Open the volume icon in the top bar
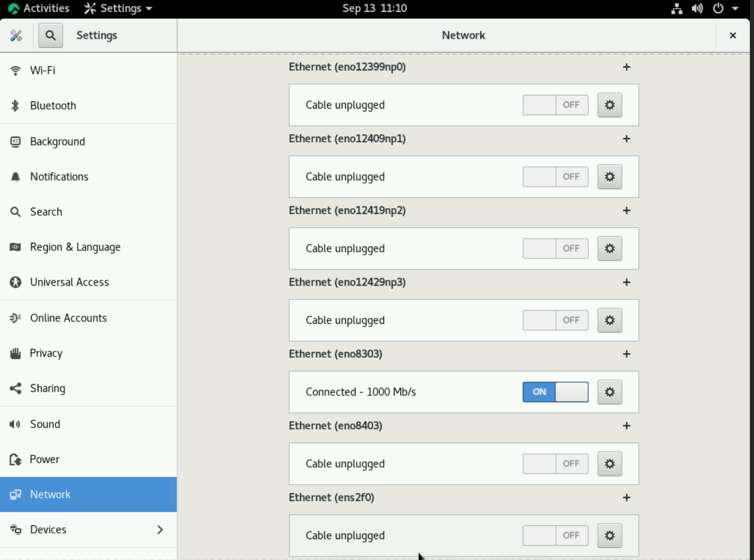Image resolution: width=754 pixels, height=560 pixels. (697, 8)
